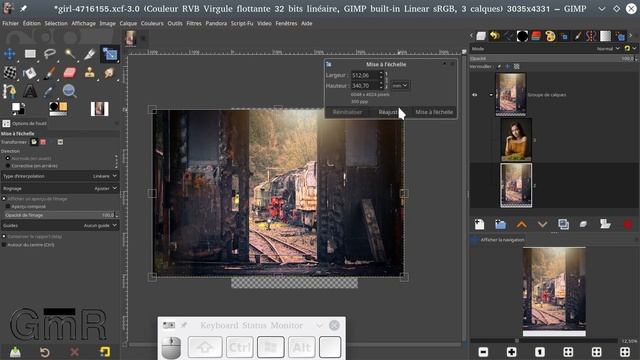Open Type d'interpolation dropdown

60,176
